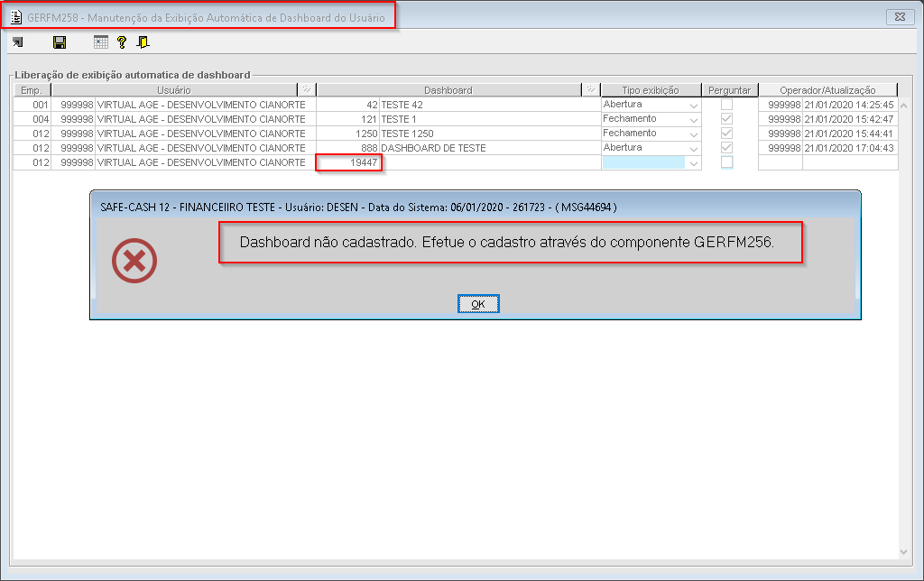Save with the floppy disk icon

[60, 42]
